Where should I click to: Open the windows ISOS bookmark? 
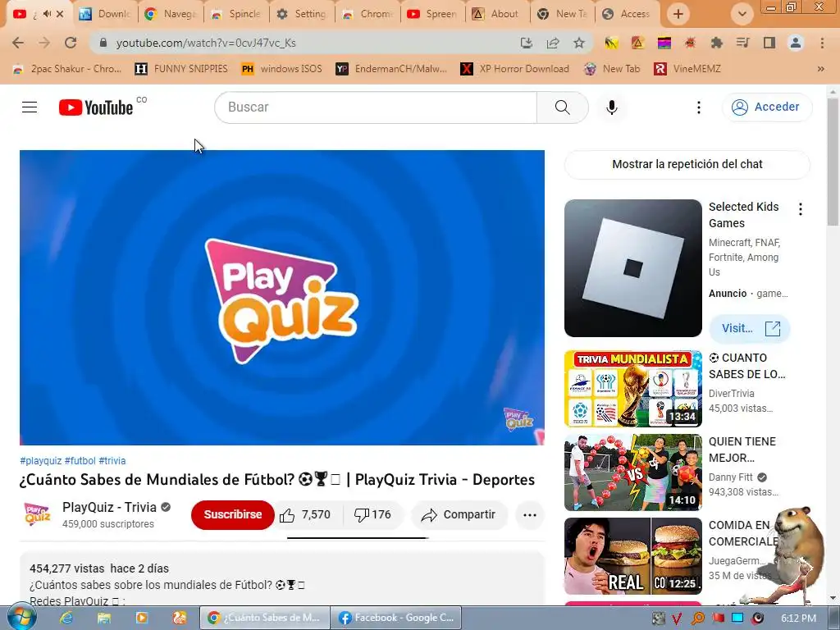pos(282,69)
